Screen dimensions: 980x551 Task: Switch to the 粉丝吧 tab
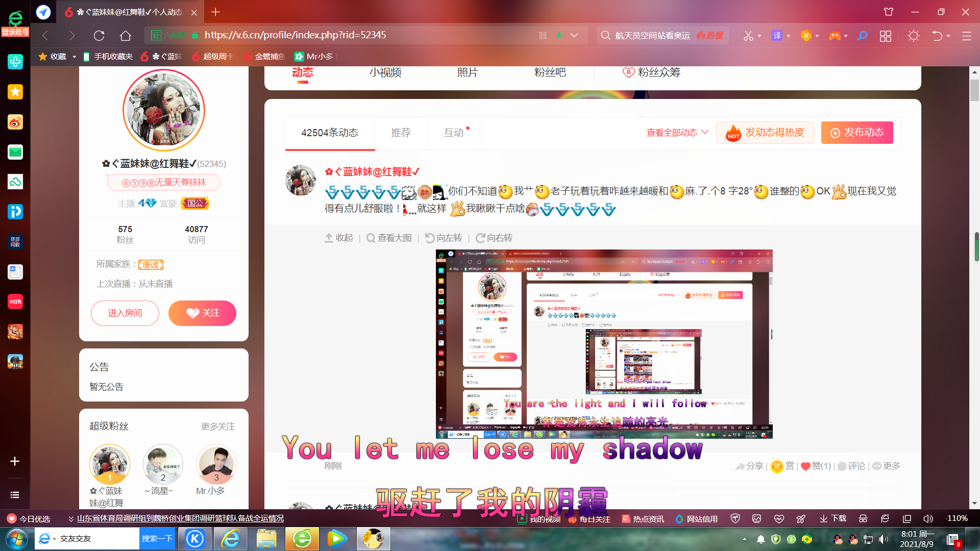coord(550,72)
